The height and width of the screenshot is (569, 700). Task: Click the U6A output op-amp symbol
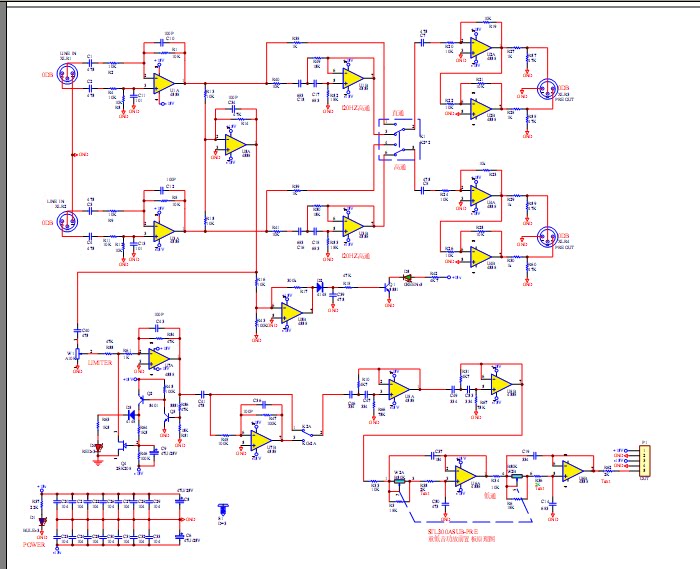(481, 195)
